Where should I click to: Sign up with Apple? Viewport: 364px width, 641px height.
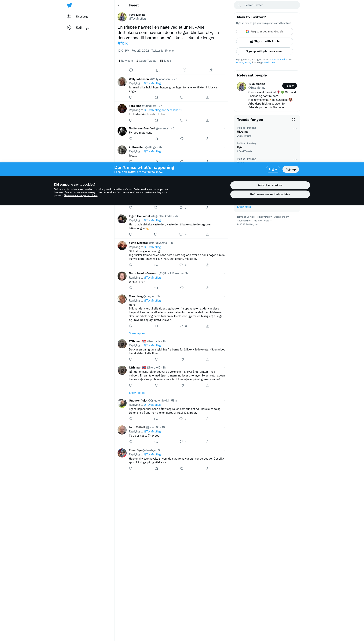[x=264, y=41]
